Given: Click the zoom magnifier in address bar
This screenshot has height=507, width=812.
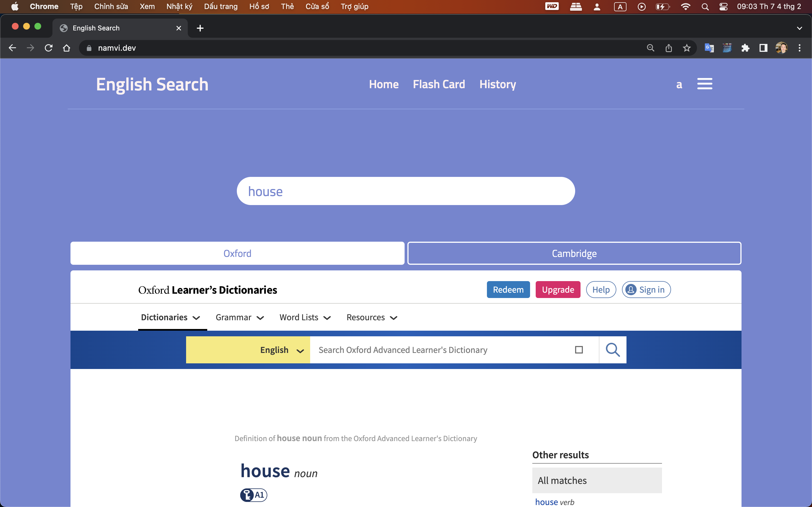Looking at the screenshot, I should (x=650, y=48).
